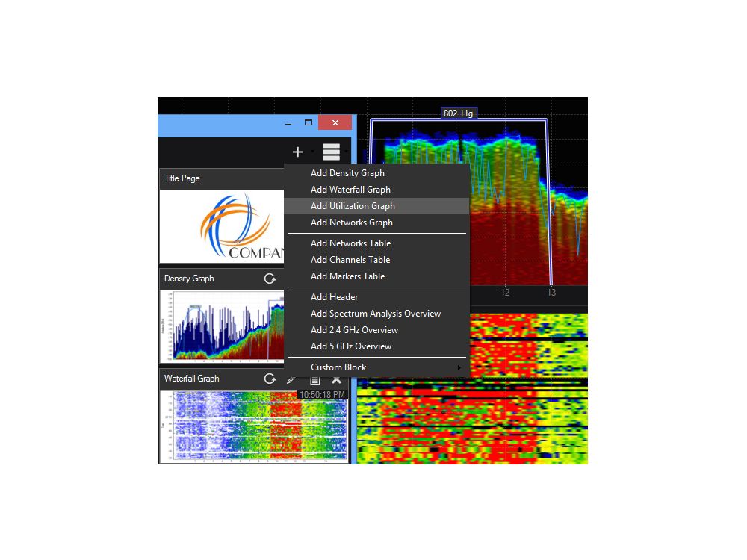Select the Waterfall Graph block header
Image resolution: width=747 pixels, height=560 pixels.
click(x=255, y=379)
